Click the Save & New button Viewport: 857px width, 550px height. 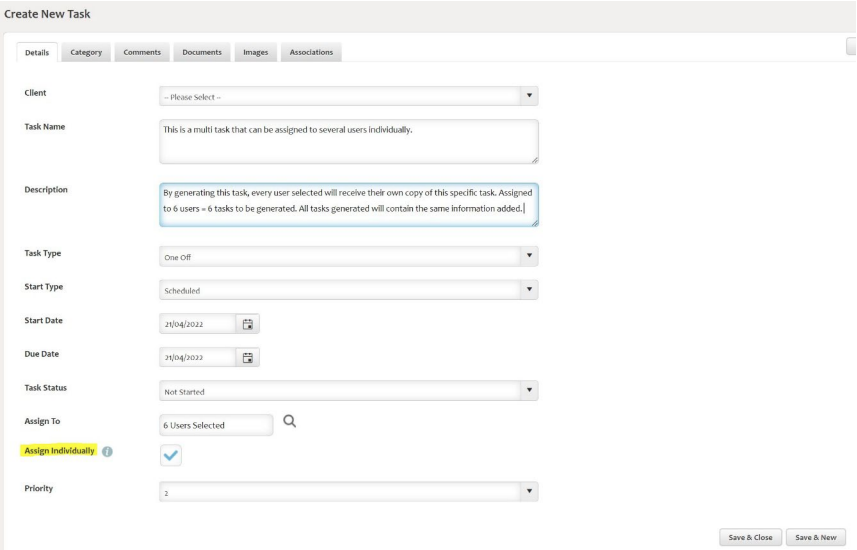pyautogui.click(x=815, y=537)
